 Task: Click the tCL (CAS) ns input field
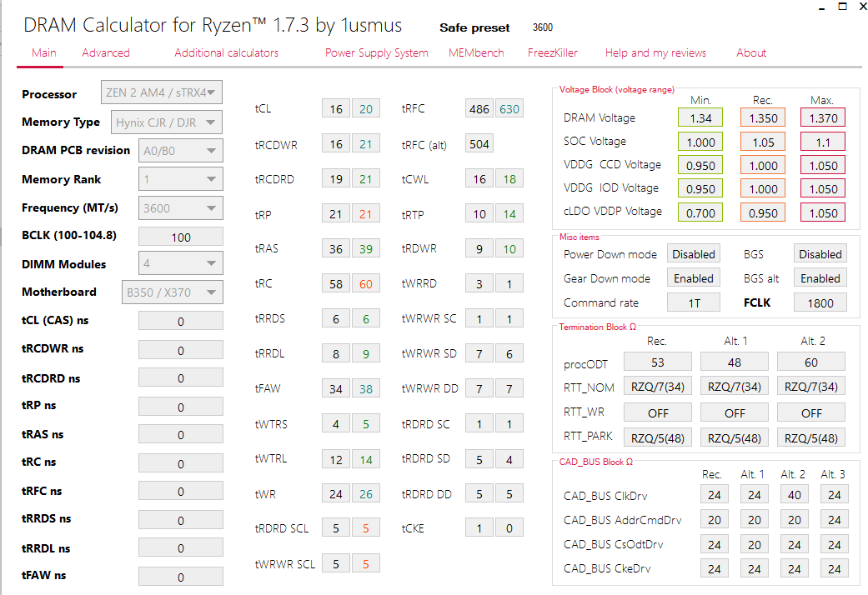(180, 321)
